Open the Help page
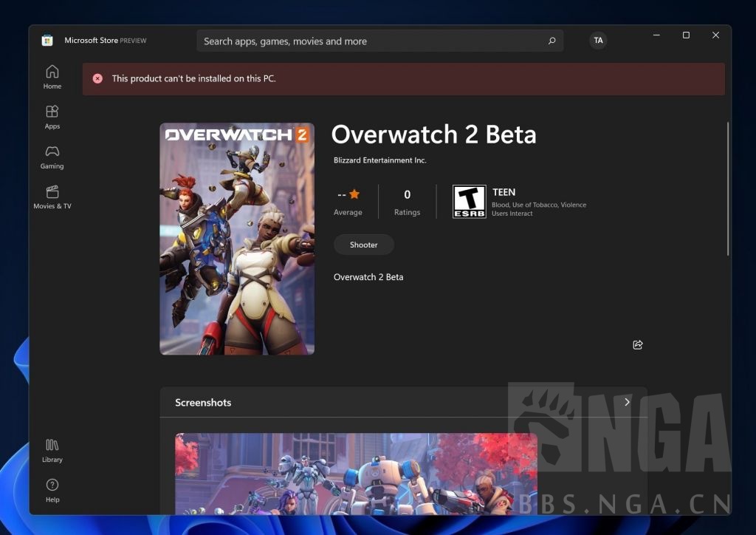 (52, 490)
